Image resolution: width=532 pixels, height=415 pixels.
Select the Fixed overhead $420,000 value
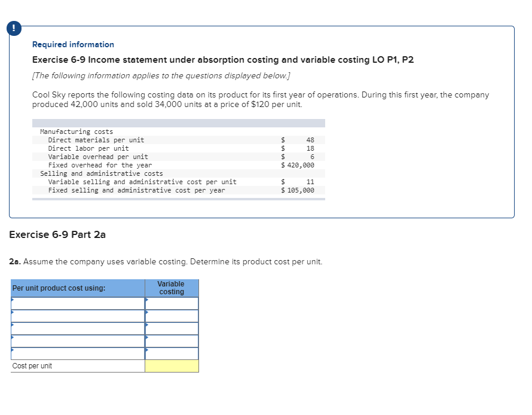[x=297, y=164]
